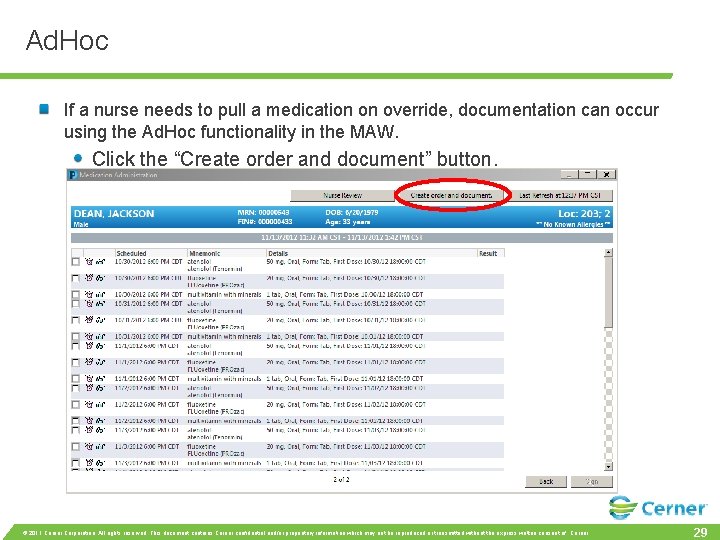Sort by the Mnemonic column header
720x540 pixels.
tap(227, 253)
